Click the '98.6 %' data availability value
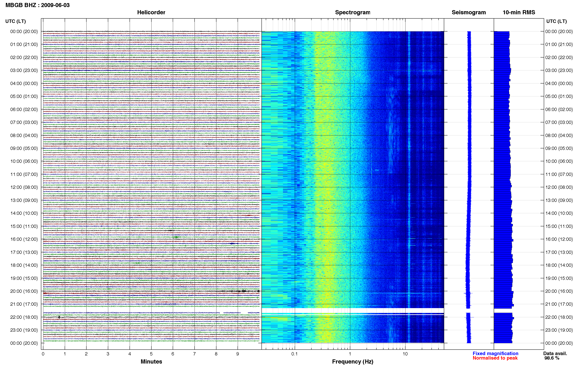588x368 pixels. (552, 358)
